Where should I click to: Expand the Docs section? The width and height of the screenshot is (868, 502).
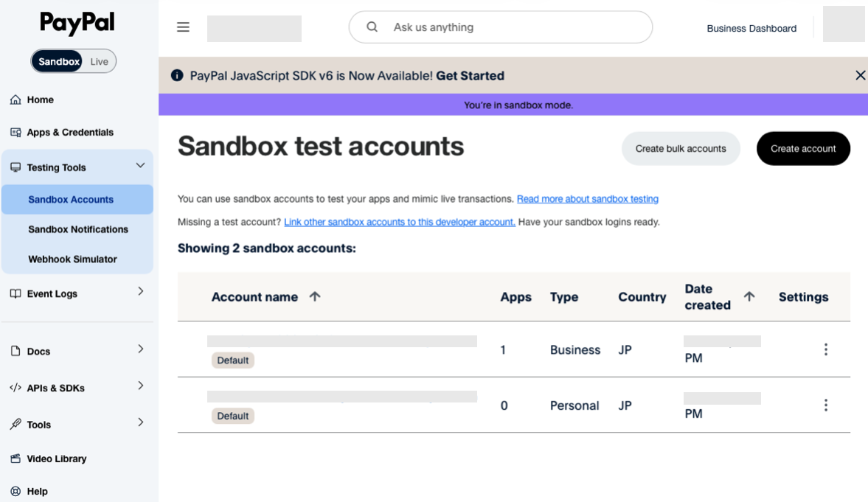tap(140, 349)
